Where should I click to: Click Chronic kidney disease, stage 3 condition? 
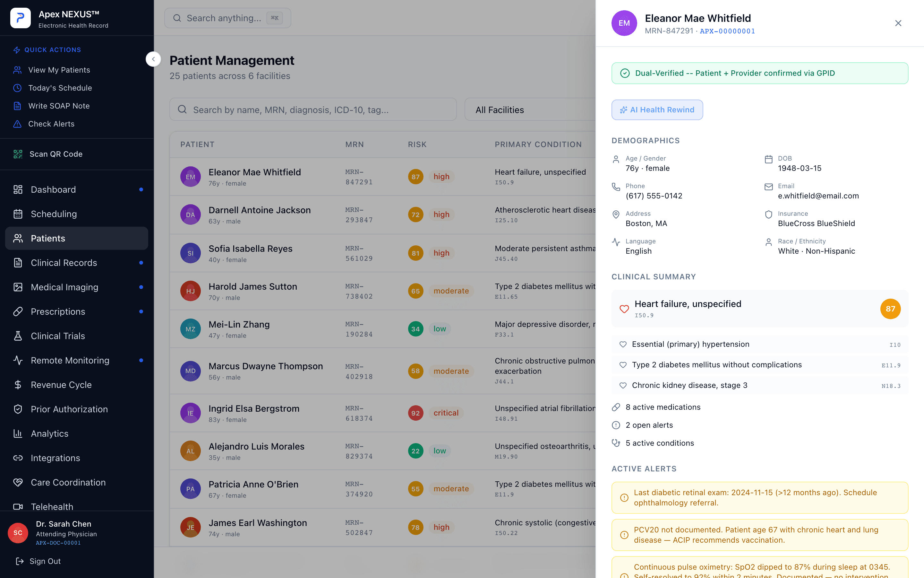point(760,385)
